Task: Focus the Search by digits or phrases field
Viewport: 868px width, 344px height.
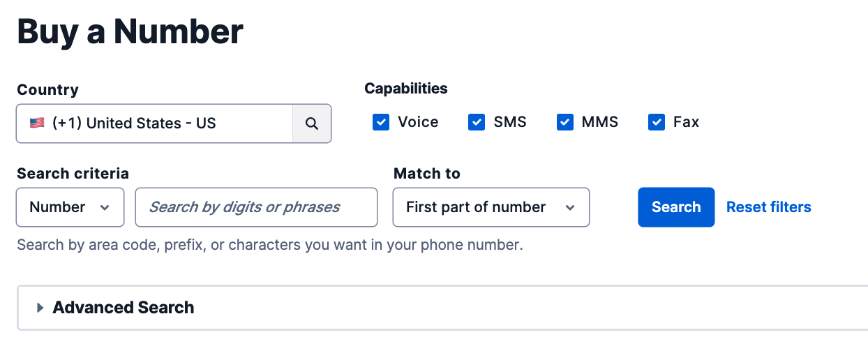Action: (x=256, y=207)
